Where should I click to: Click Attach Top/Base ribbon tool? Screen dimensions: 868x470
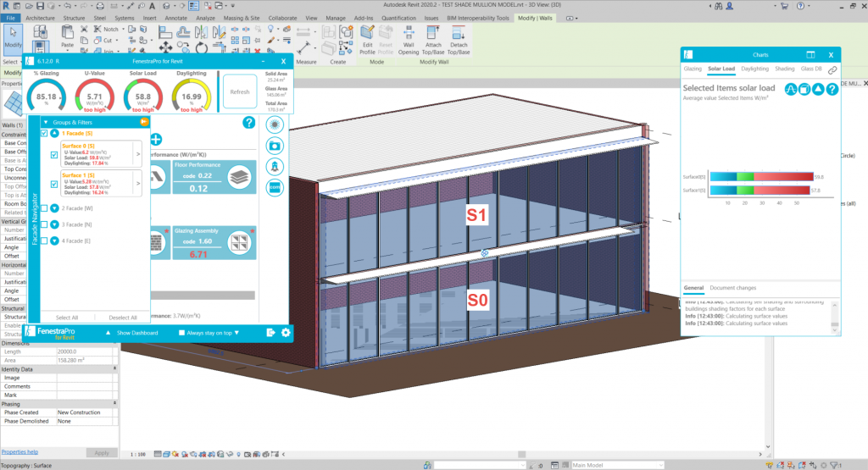[x=433, y=41]
